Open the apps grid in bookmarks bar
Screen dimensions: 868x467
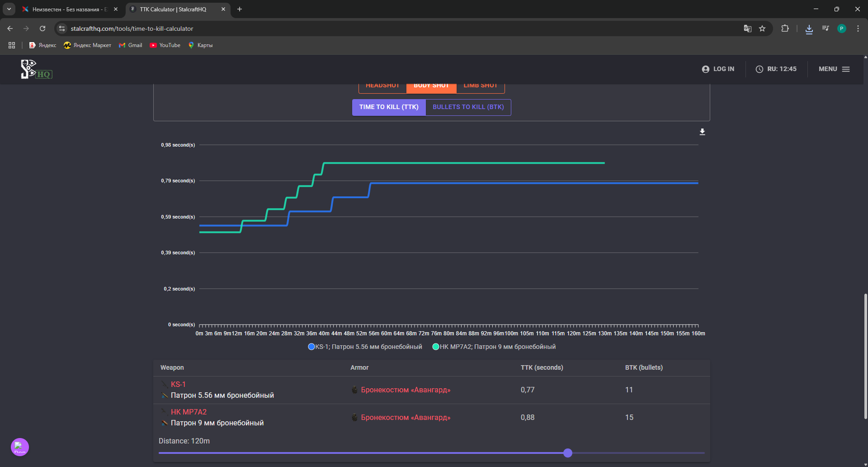pos(12,45)
